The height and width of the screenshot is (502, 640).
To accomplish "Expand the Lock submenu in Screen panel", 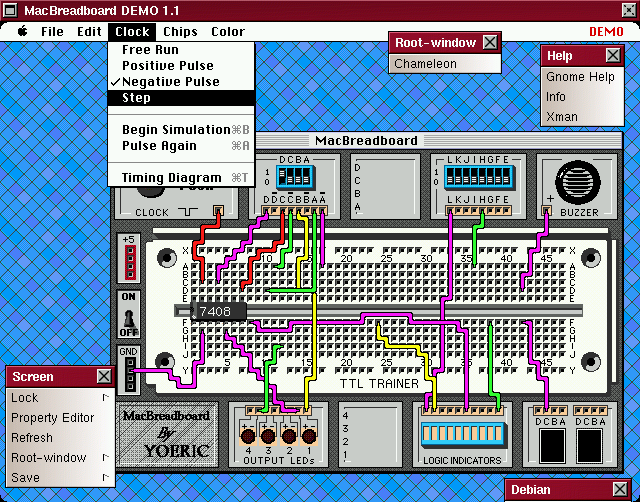I will pos(60,398).
